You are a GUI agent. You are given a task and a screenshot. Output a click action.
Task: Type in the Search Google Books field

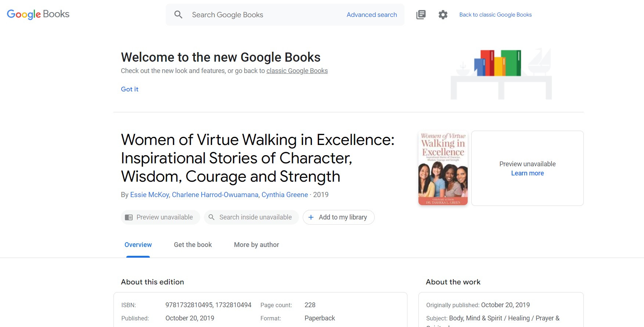coord(265,15)
